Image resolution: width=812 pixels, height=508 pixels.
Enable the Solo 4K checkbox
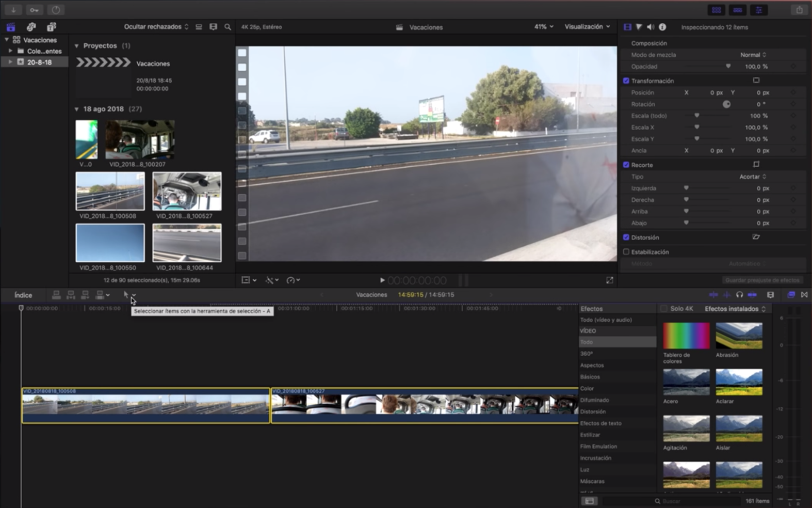click(664, 309)
